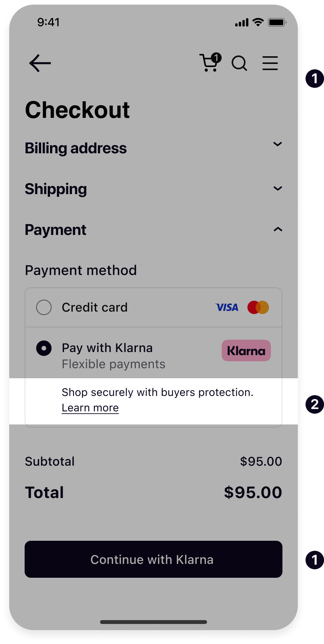Click the Visa logo icon
The width and height of the screenshot is (324, 644).
pyautogui.click(x=227, y=307)
